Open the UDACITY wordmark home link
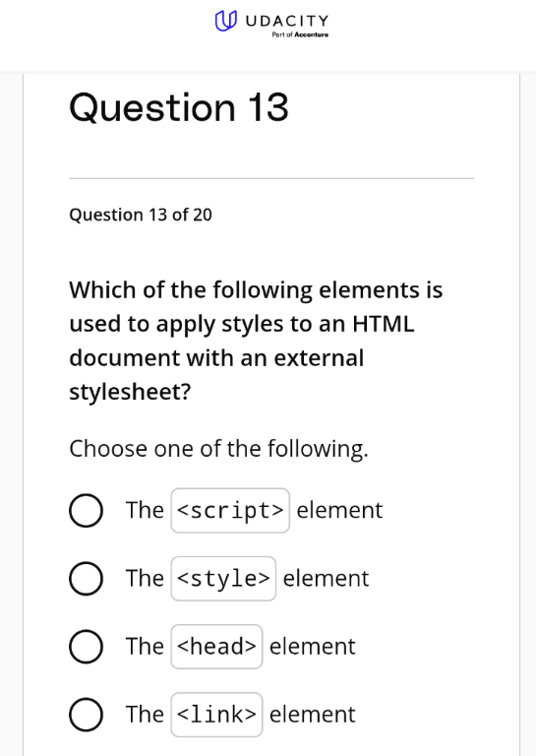The width and height of the screenshot is (536, 756). [287, 21]
